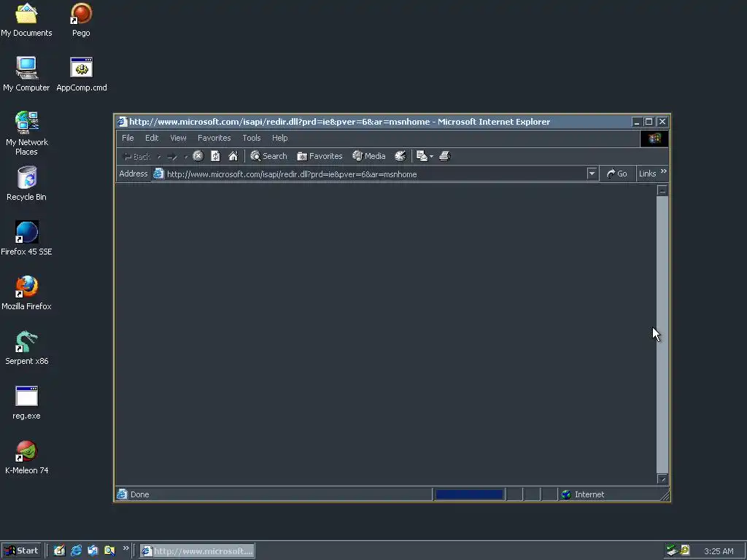Click Show Desktop quick launch icon
Screen dimensions: 747x560
[59, 551]
